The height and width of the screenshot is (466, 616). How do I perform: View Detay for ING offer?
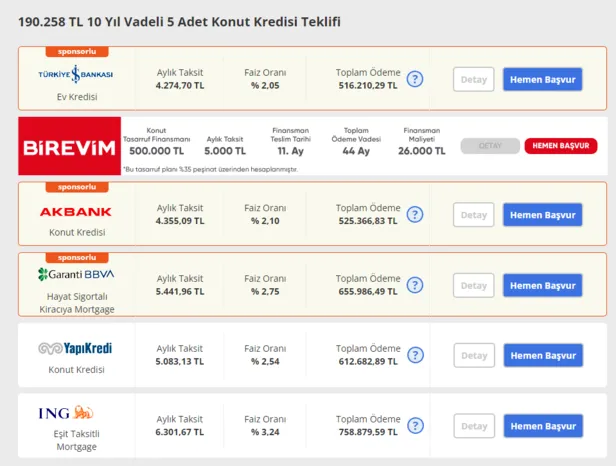(474, 426)
